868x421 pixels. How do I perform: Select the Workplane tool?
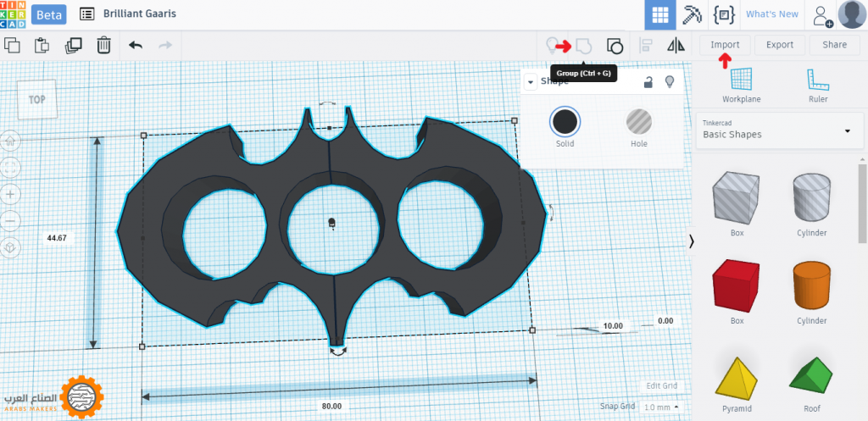741,86
